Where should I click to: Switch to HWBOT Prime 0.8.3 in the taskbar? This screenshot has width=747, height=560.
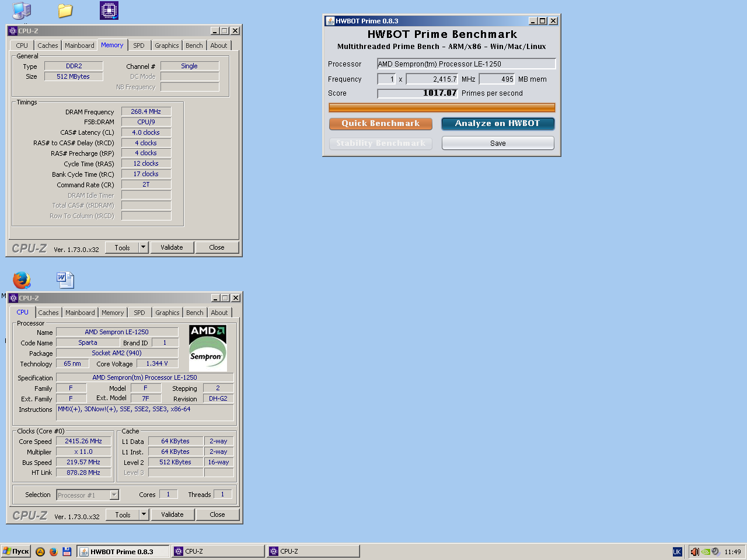(x=123, y=551)
